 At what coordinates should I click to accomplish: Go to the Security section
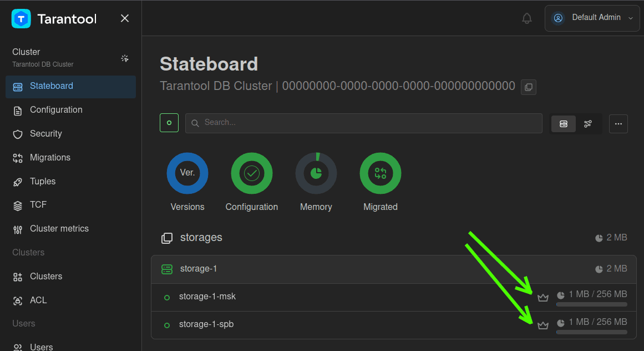tap(70, 134)
